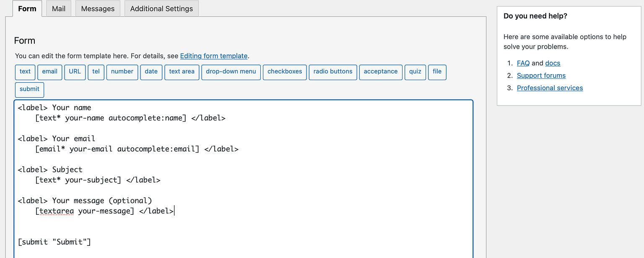This screenshot has width=644, height=258.
Task: Insert a file upload tag
Action: tap(437, 72)
